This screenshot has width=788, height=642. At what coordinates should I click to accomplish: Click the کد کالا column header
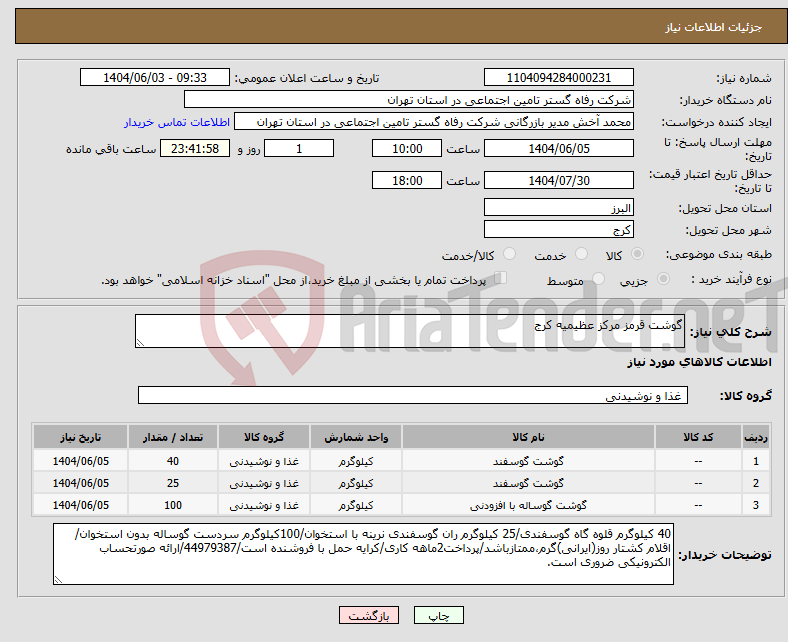tap(698, 437)
